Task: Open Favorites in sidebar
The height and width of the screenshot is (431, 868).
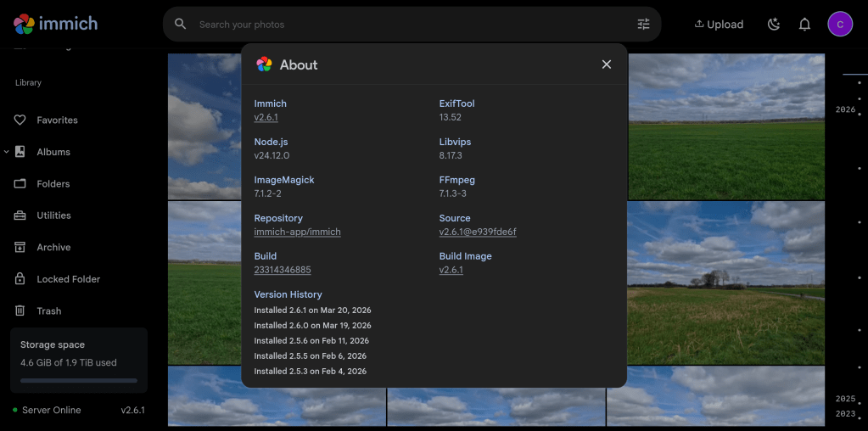Action: pyautogui.click(x=57, y=120)
